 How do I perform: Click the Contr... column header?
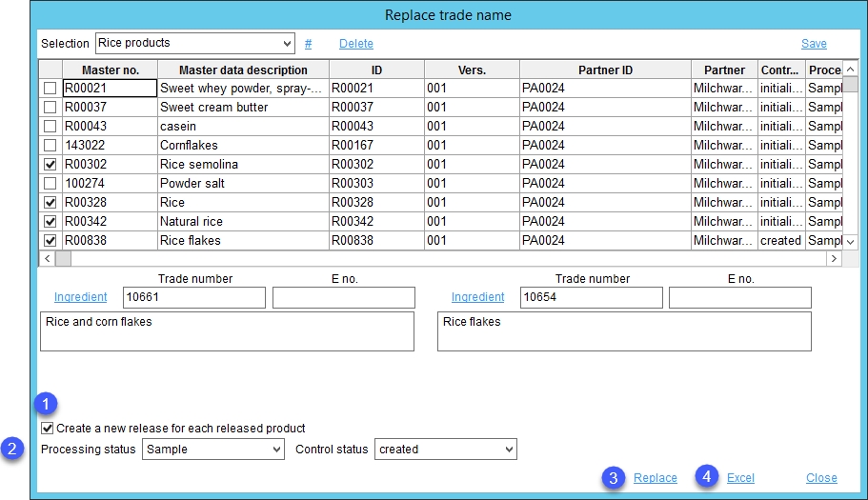780,70
